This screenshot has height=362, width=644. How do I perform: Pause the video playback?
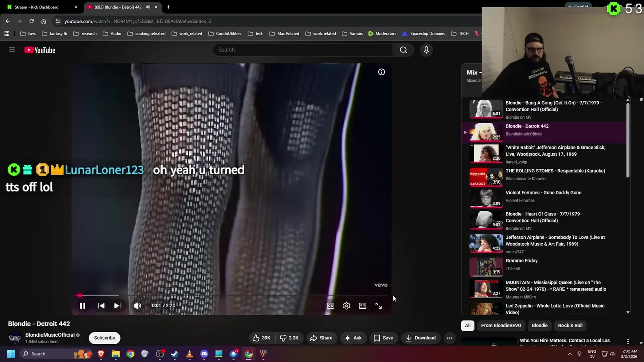pyautogui.click(x=83, y=305)
